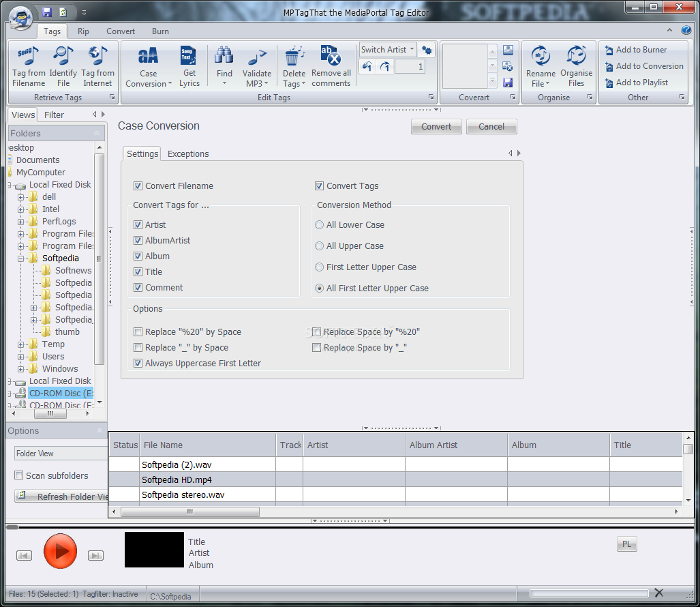Click the Delete Tags trash icon
The image size is (700, 607).
[294, 55]
